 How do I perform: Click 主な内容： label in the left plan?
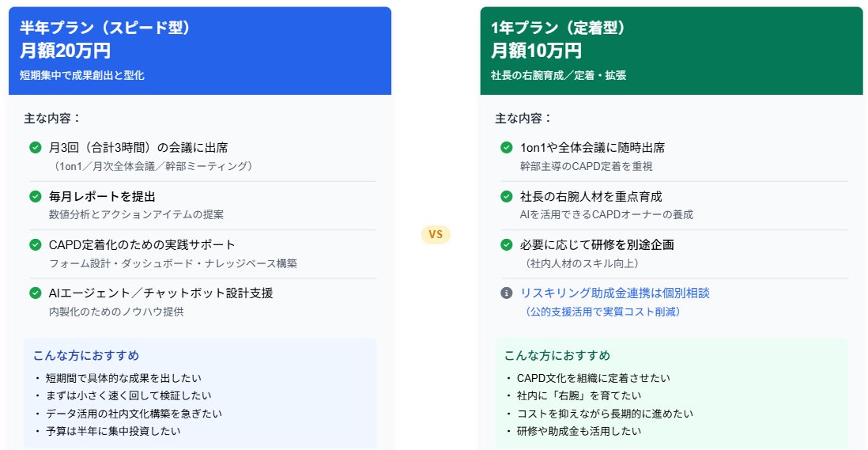[52, 118]
